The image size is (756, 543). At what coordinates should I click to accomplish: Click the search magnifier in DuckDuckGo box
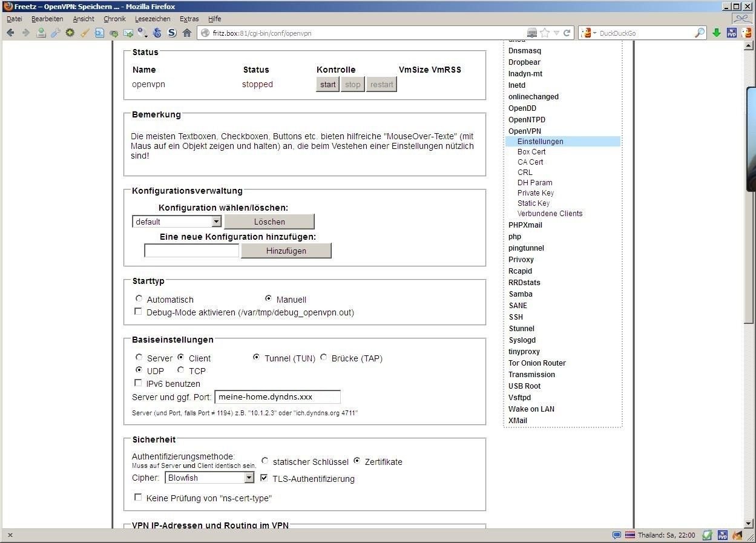pyautogui.click(x=700, y=33)
